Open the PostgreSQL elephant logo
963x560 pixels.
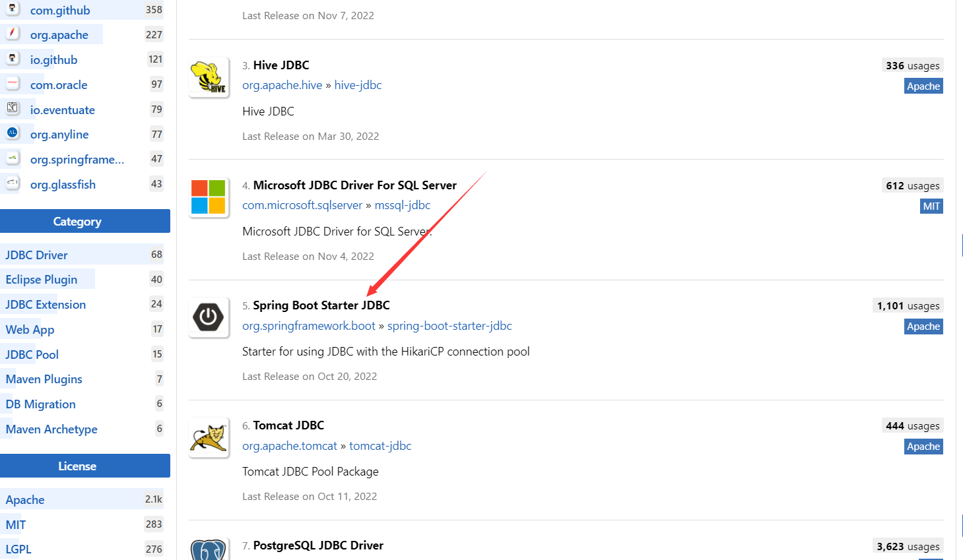coord(209,549)
